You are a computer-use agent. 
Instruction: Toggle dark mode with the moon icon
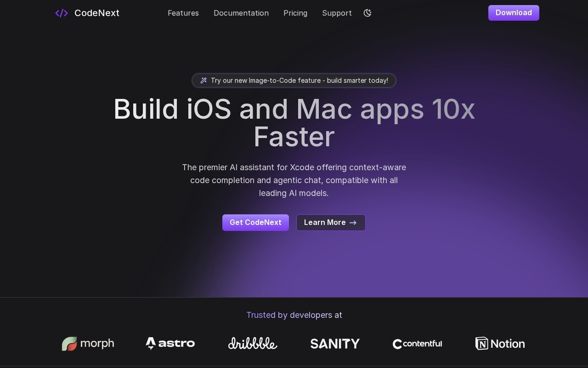pyautogui.click(x=367, y=13)
